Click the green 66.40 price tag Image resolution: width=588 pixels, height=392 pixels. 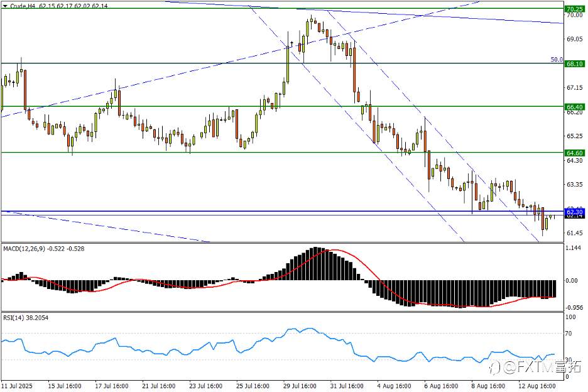click(x=575, y=107)
